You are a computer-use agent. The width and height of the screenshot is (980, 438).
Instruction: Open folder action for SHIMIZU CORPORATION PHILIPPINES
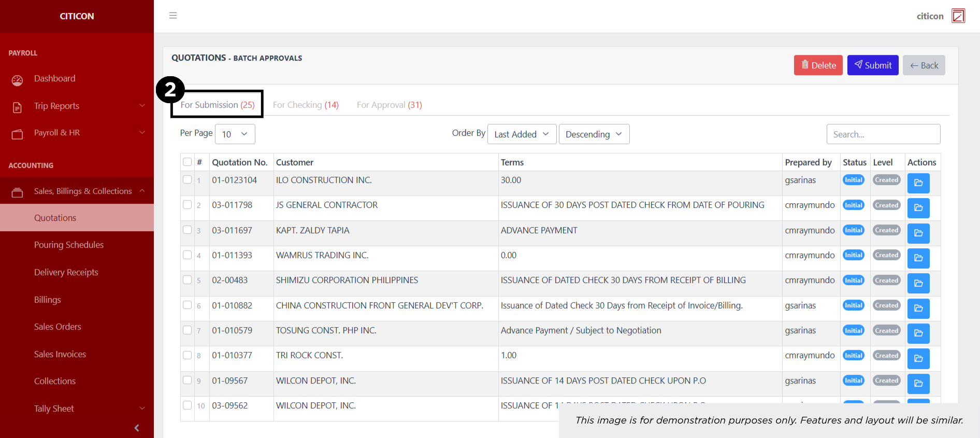tap(918, 284)
